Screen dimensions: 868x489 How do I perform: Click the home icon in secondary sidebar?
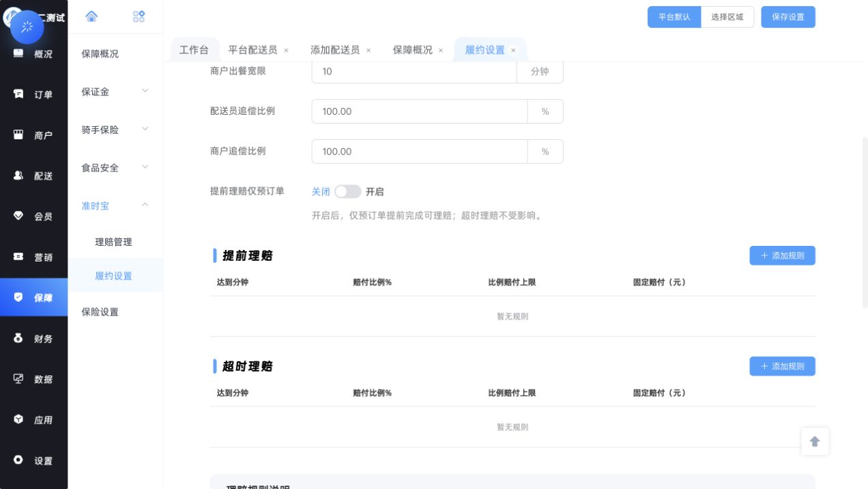91,16
